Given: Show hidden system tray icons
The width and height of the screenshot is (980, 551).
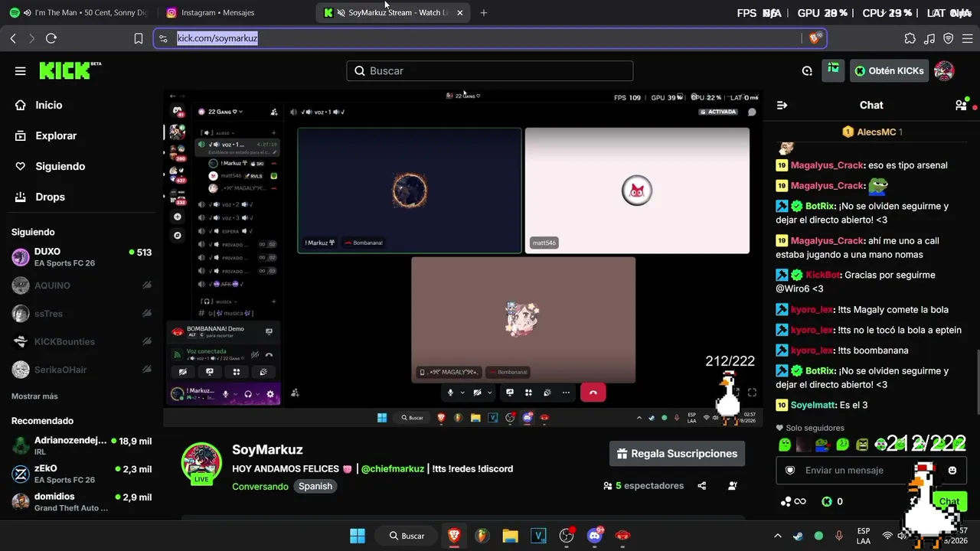Looking at the screenshot, I should coord(778,536).
